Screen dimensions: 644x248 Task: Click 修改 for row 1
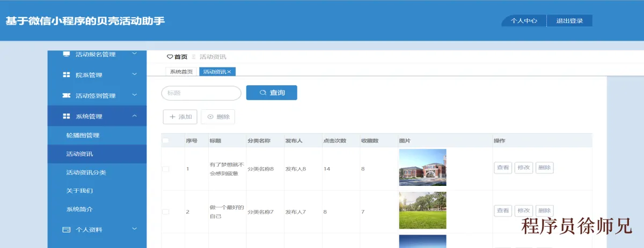click(523, 168)
